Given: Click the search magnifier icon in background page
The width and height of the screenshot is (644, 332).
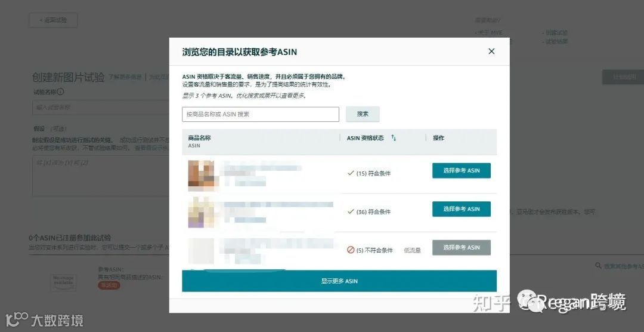Looking at the screenshot, I should [599, 266].
